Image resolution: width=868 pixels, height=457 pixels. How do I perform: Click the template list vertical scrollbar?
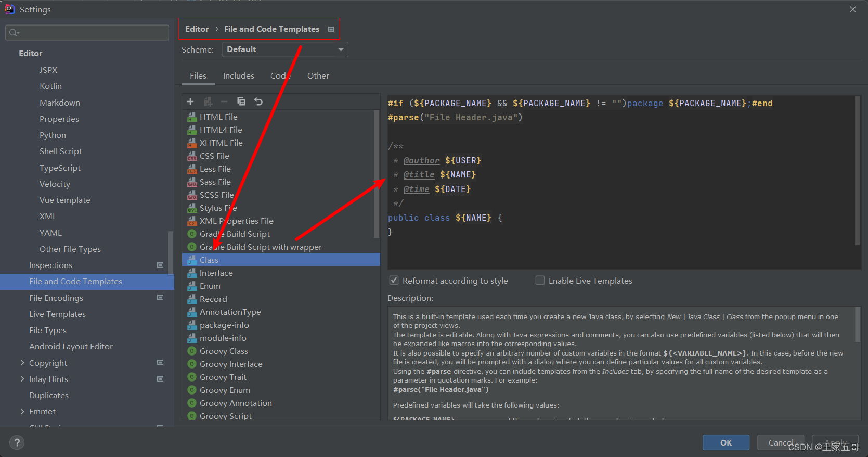pos(377,174)
